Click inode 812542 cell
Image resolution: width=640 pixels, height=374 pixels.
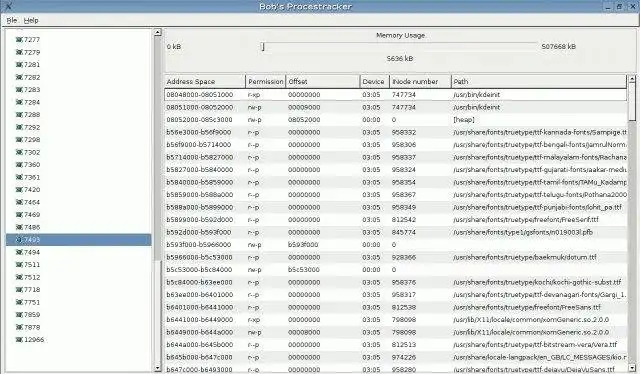(404, 220)
